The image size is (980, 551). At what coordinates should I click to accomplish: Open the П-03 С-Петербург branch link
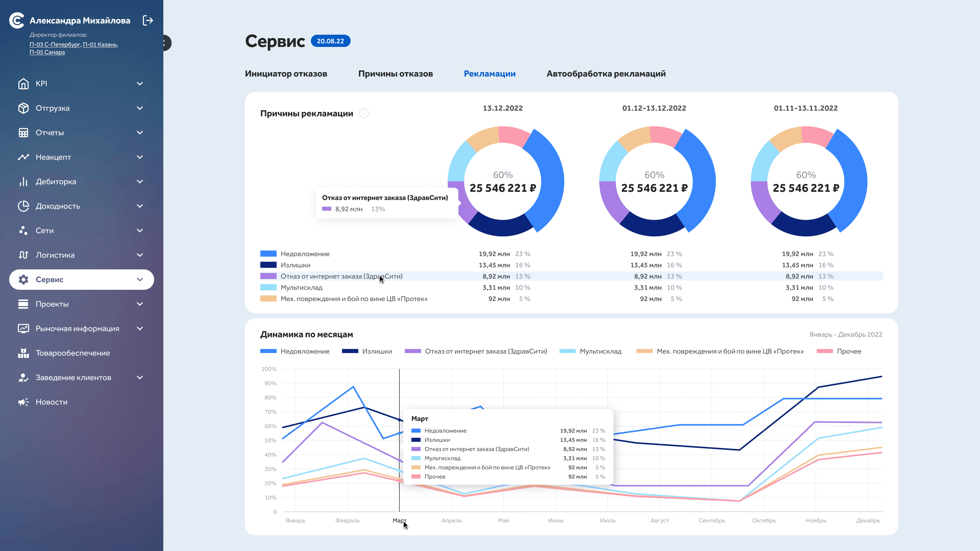55,45
